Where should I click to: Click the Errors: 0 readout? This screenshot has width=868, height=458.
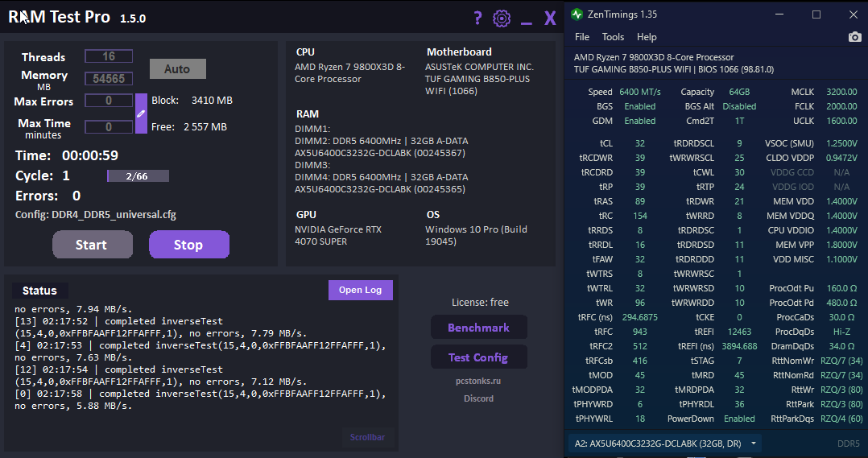click(x=48, y=196)
